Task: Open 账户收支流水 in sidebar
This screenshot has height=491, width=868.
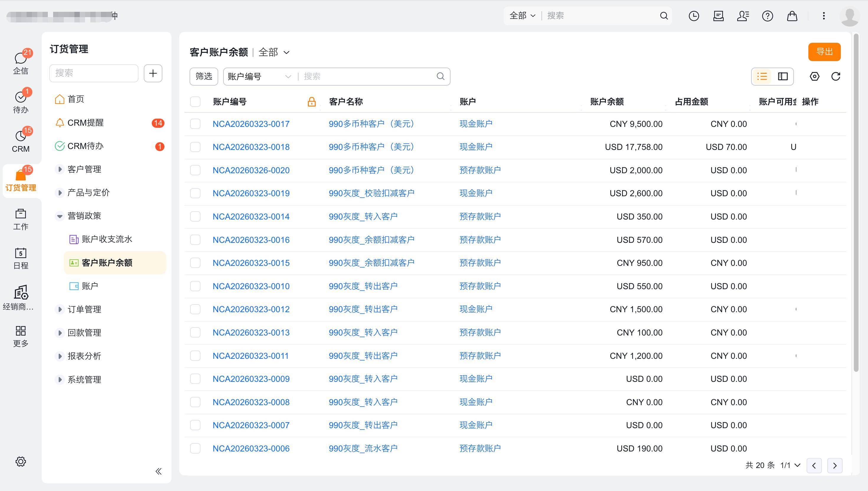Action: click(107, 239)
